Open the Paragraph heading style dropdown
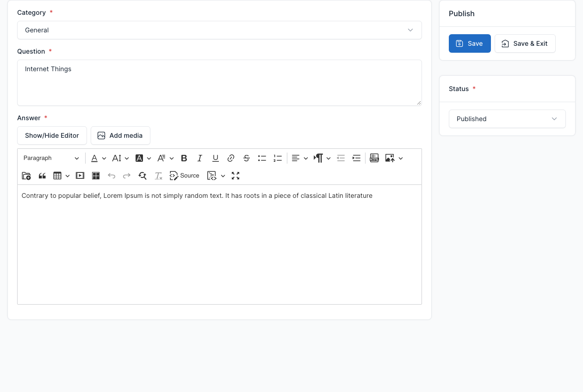Viewport: 583px width, 392px height. click(51, 158)
